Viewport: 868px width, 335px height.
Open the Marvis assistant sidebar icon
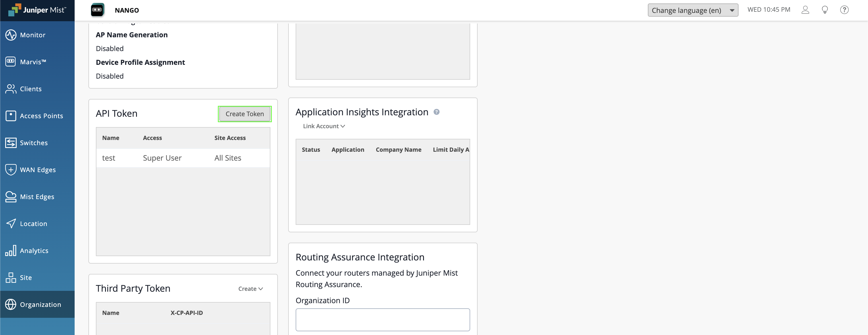tap(10, 62)
